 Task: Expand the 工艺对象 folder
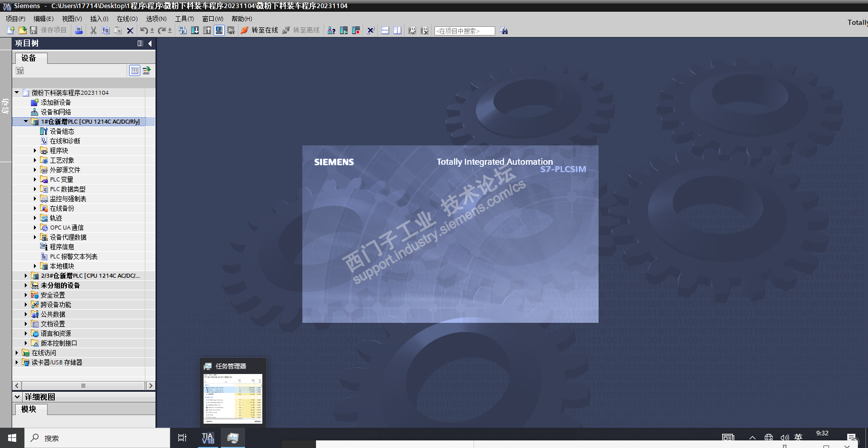(x=35, y=160)
